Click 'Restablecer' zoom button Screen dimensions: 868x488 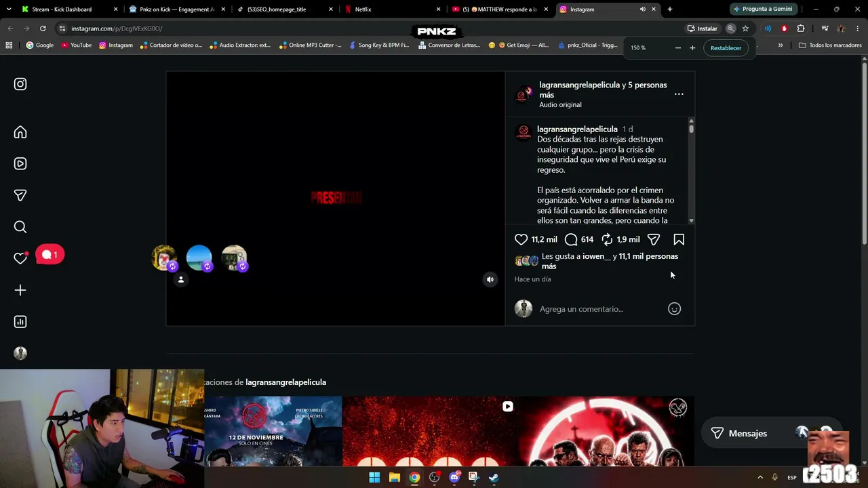coord(726,48)
